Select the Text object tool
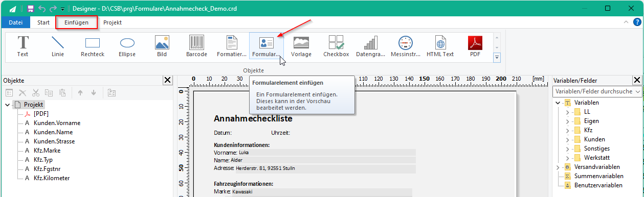Viewport: 644px width, 197px height. (x=23, y=46)
